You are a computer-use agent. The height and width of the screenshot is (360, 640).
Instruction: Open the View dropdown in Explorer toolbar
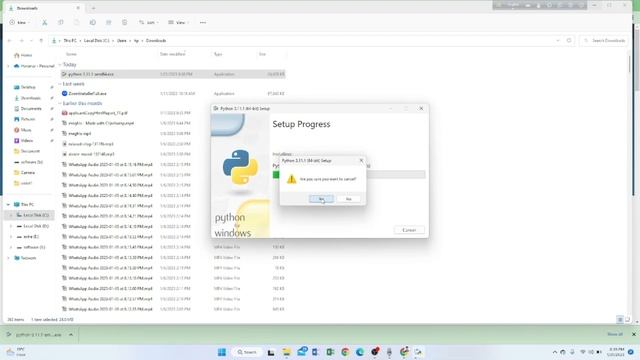click(x=179, y=22)
